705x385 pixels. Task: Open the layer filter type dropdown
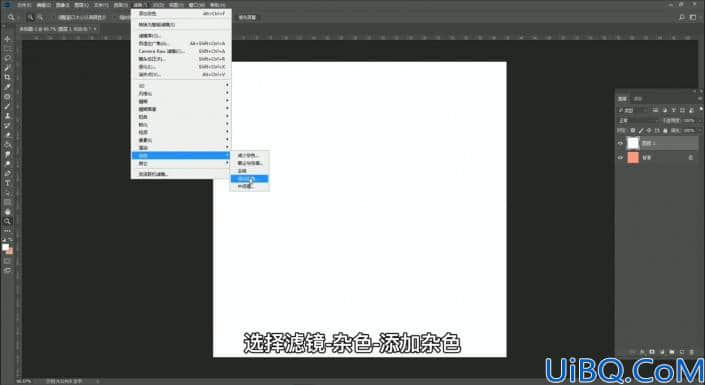[633, 110]
